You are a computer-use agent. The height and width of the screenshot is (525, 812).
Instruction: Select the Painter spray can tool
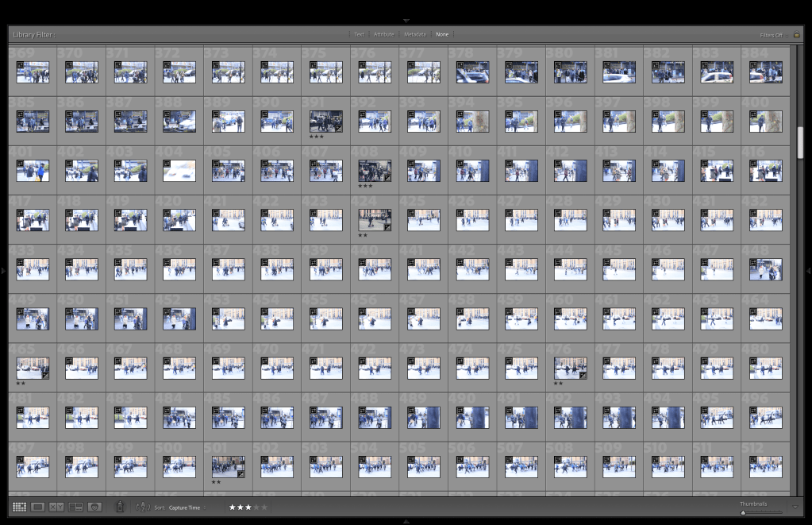120,506
